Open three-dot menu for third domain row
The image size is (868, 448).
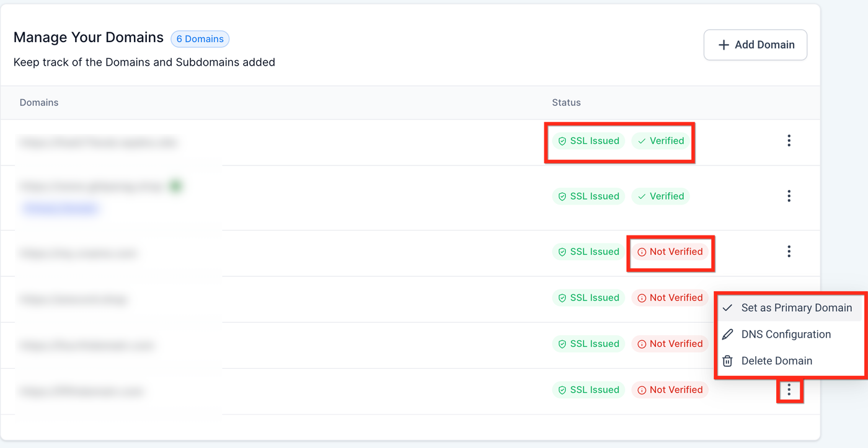tap(789, 251)
